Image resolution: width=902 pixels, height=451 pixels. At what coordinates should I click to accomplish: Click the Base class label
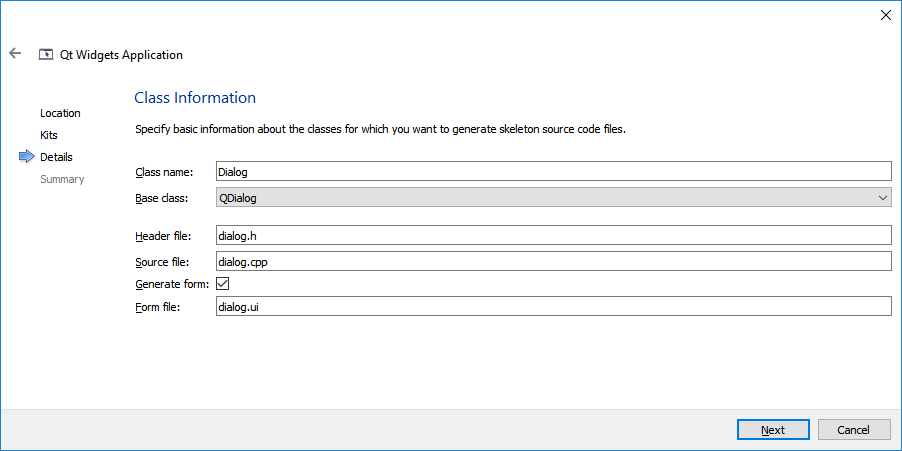(162, 198)
